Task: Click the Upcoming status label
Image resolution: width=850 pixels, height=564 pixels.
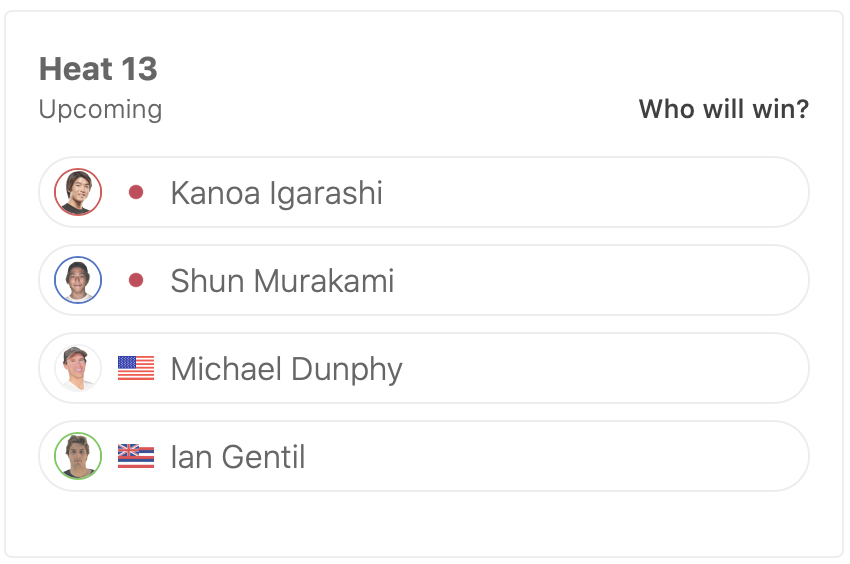Action: [x=100, y=109]
